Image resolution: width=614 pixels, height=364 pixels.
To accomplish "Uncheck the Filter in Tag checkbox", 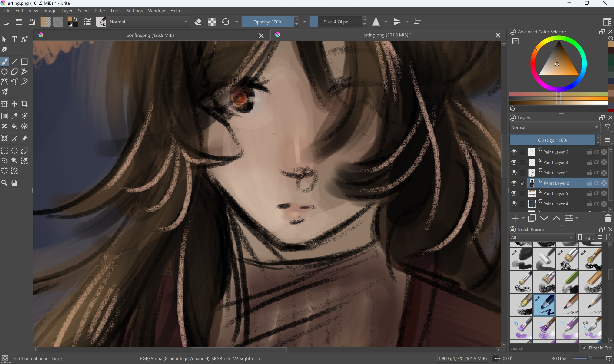I will click(584, 348).
